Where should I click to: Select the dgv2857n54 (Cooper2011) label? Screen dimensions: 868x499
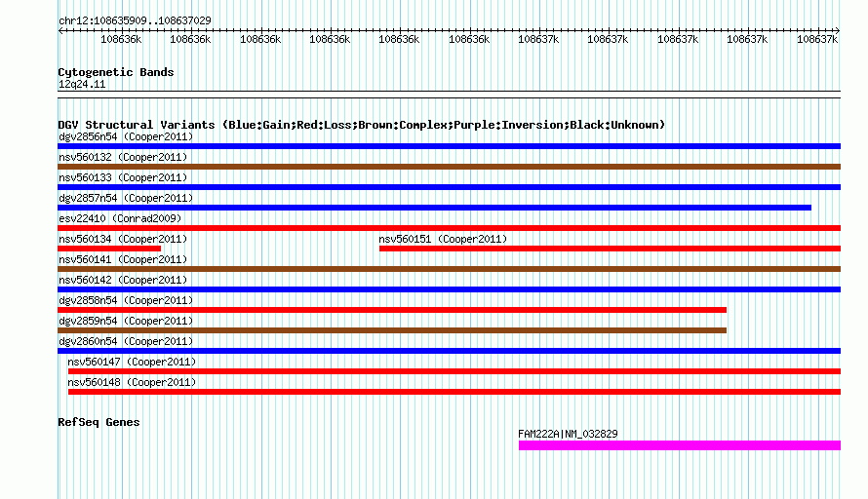[126, 198]
